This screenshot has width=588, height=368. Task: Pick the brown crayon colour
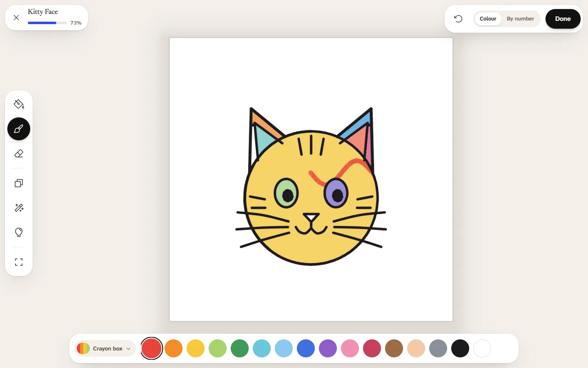[394, 348]
